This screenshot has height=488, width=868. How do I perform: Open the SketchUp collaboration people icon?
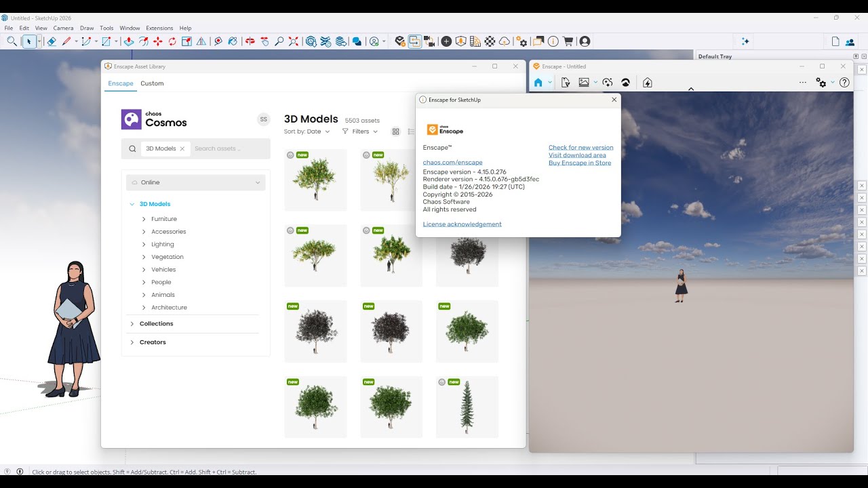coord(850,41)
